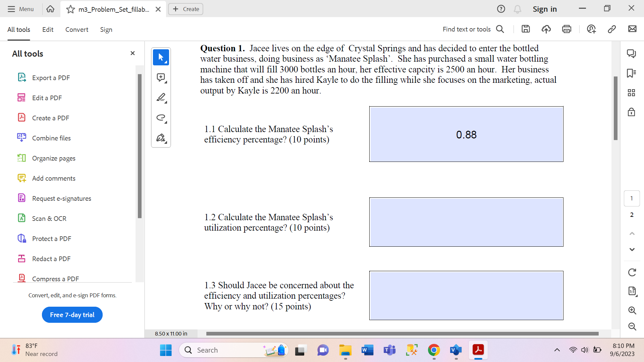This screenshot has width=644, height=362.
Task: Select the Convert tab in top navigation
Action: 76,29
